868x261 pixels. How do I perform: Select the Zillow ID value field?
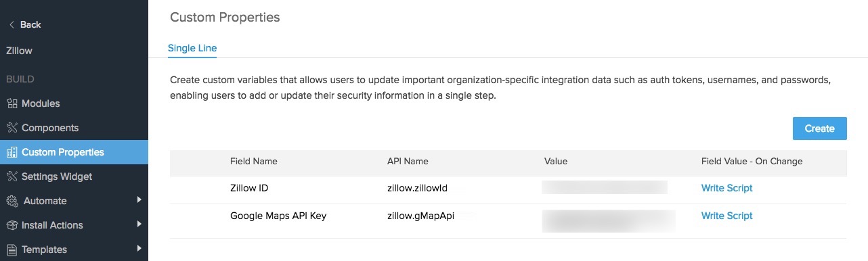tap(605, 187)
